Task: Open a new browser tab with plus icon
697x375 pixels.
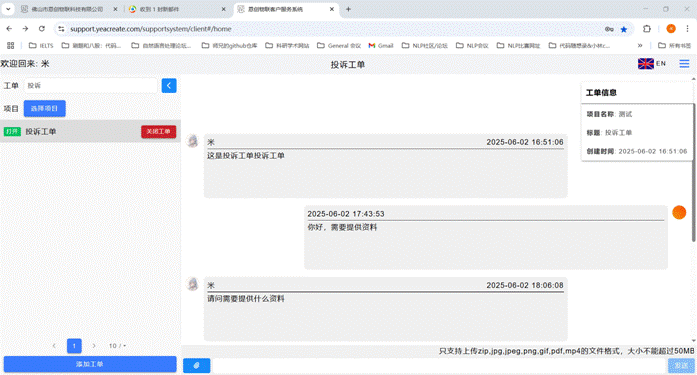Action: (x=348, y=9)
